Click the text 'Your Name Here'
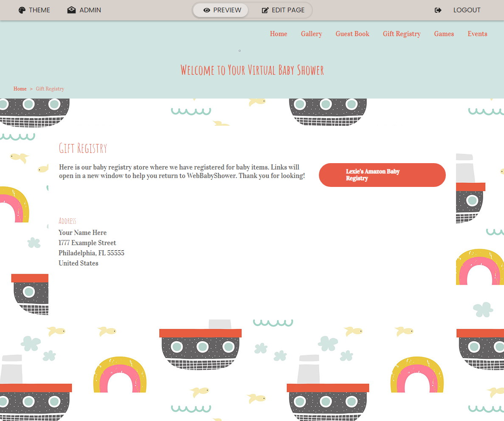Image resolution: width=504 pixels, height=421 pixels. pos(83,232)
